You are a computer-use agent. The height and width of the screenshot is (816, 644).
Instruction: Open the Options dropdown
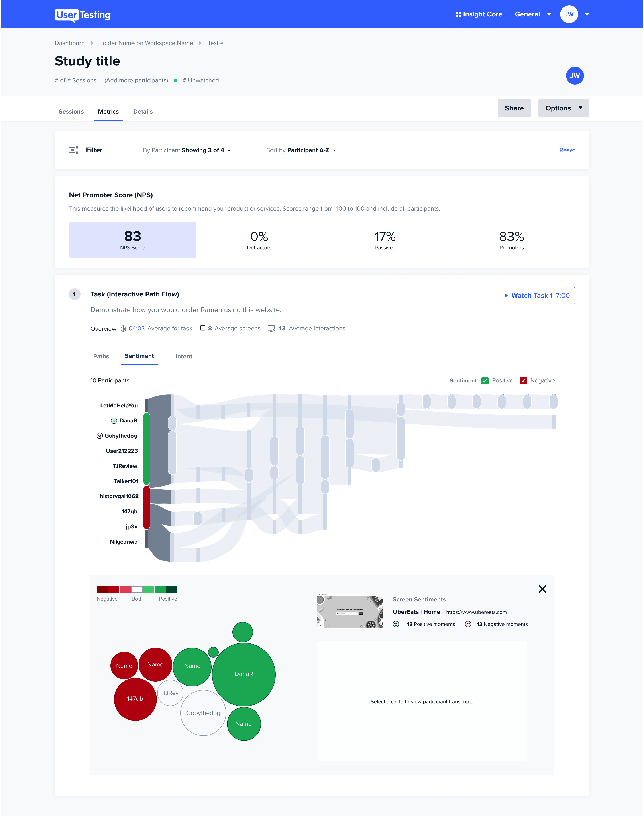pyautogui.click(x=563, y=108)
